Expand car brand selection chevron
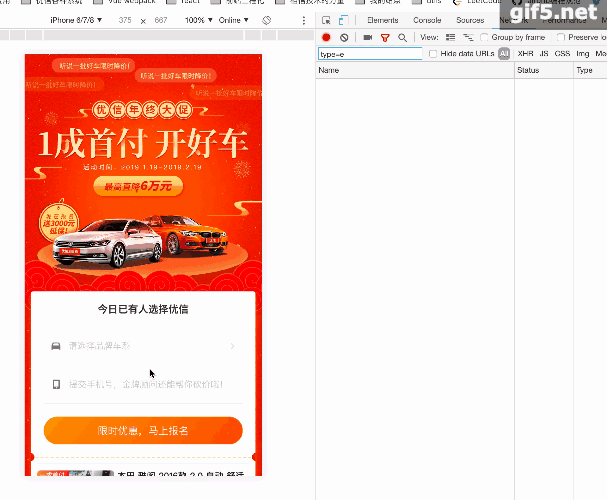 [x=232, y=346]
